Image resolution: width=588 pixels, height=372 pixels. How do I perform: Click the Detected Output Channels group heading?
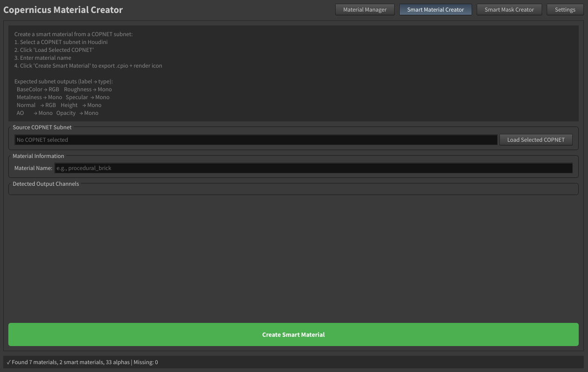pos(46,184)
